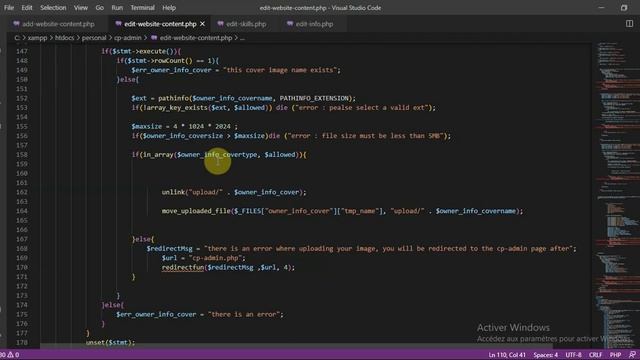
Task: Click move_uploaded_file on line 164
Action: point(196,211)
